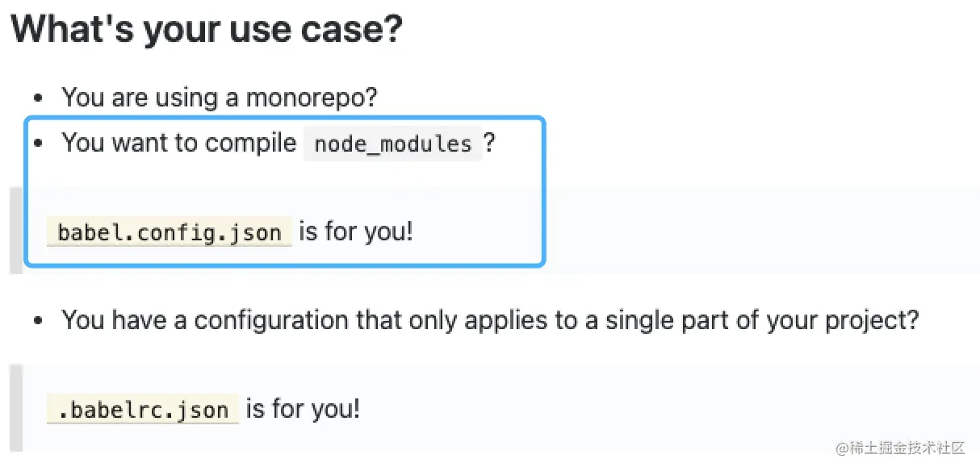Click the question mark after node_modules
The height and width of the screenshot is (471, 980).
click(488, 143)
